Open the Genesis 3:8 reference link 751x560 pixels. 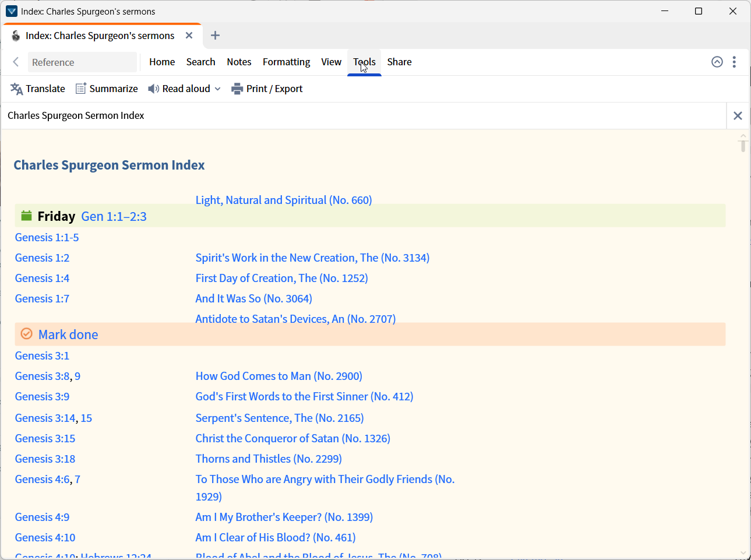(x=43, y=376)
